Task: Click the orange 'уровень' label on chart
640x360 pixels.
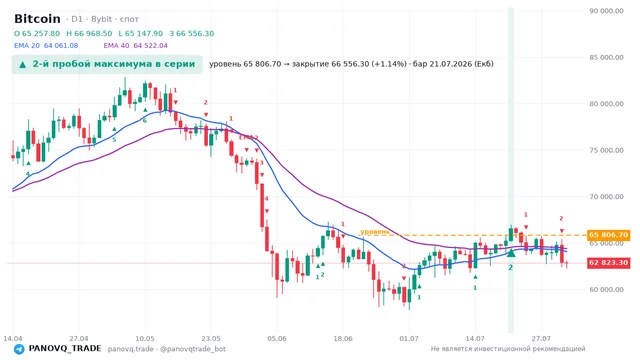Action: coord(375,231)
